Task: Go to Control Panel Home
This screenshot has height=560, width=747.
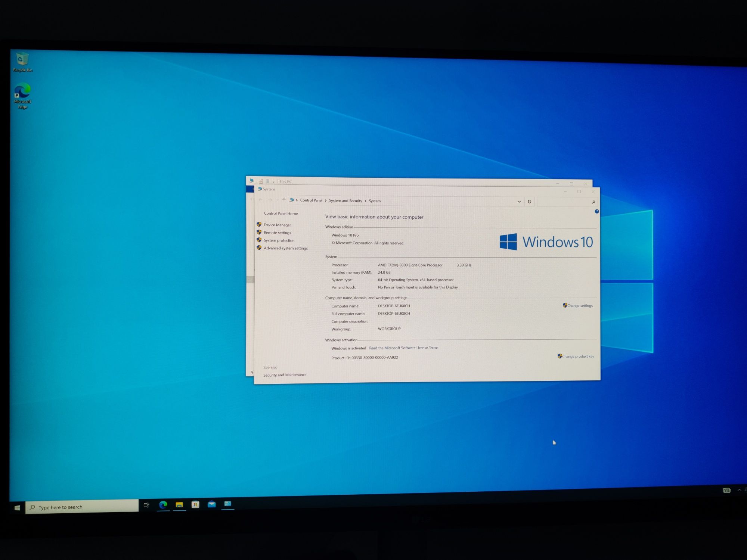Action: (281, 214)
